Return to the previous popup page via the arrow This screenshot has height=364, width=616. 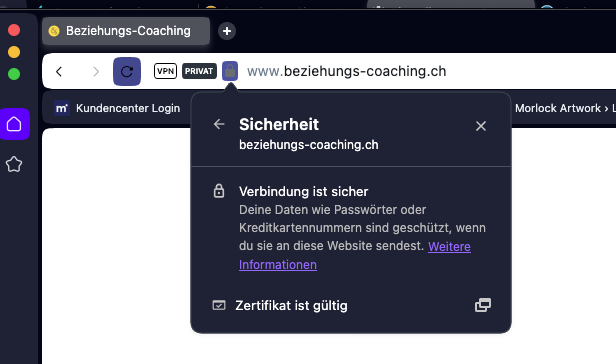click(x=219, y=124)
